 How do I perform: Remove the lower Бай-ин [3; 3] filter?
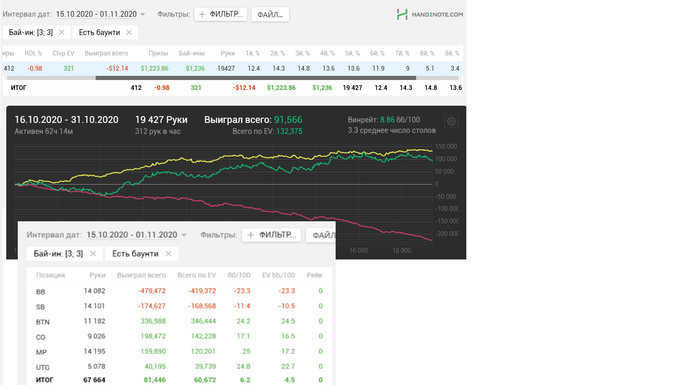(93, 254)
